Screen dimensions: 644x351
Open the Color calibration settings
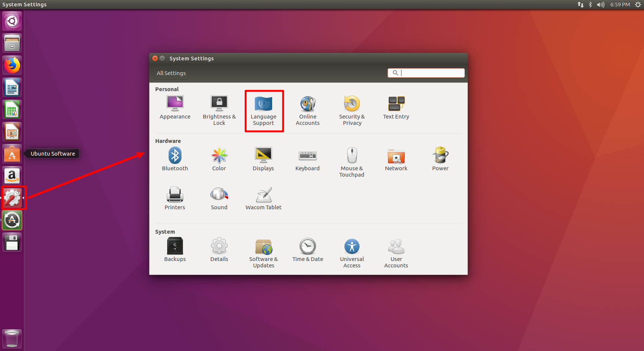[219, 159]
